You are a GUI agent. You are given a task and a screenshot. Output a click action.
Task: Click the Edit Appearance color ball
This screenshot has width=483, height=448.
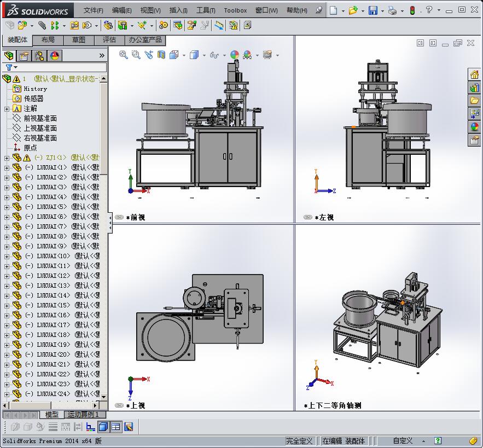tap(234, 55)
